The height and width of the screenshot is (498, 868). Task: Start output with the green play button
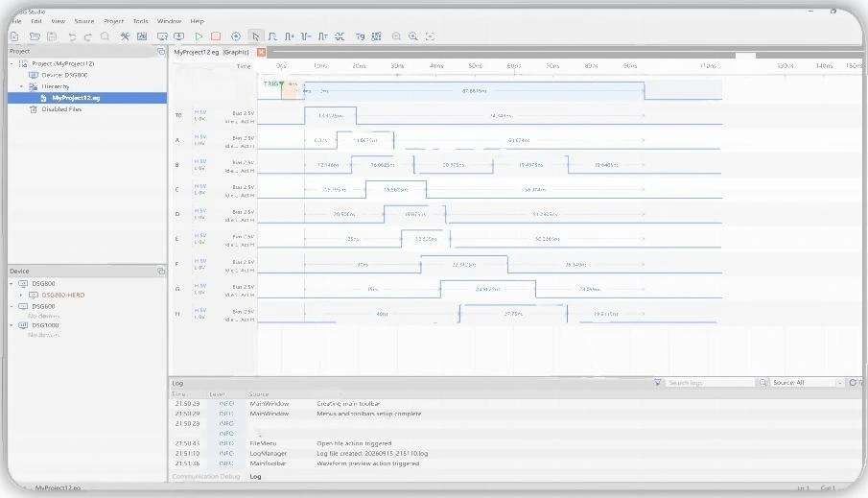point(199,36)
